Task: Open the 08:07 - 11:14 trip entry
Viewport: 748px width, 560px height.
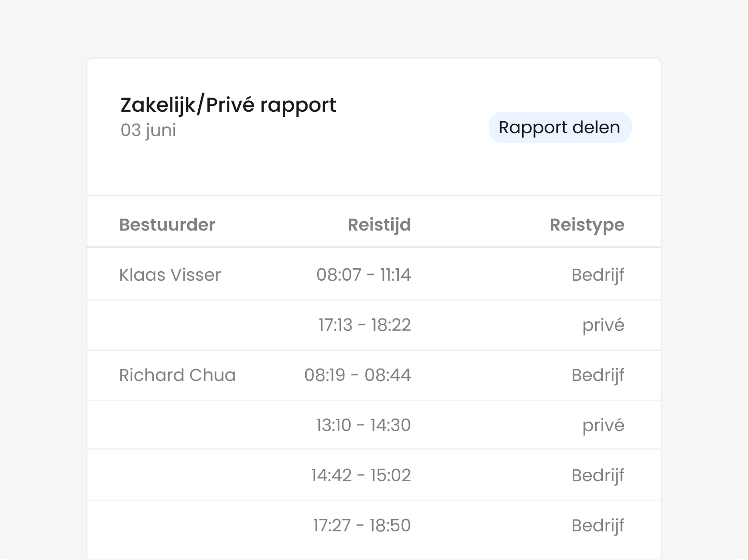Action: (363, 275)
